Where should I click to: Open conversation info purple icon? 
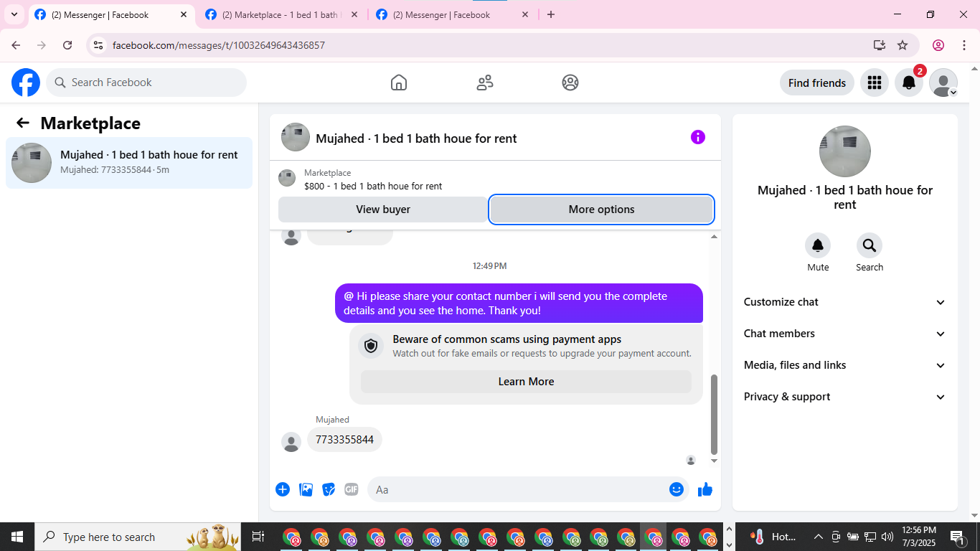pos(698,137)
